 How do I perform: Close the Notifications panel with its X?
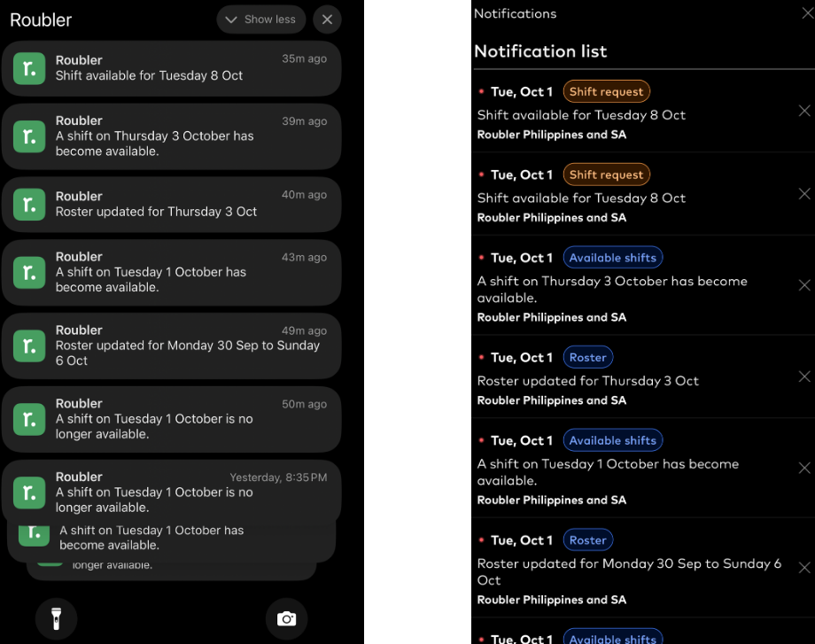[x=807, y=13]
